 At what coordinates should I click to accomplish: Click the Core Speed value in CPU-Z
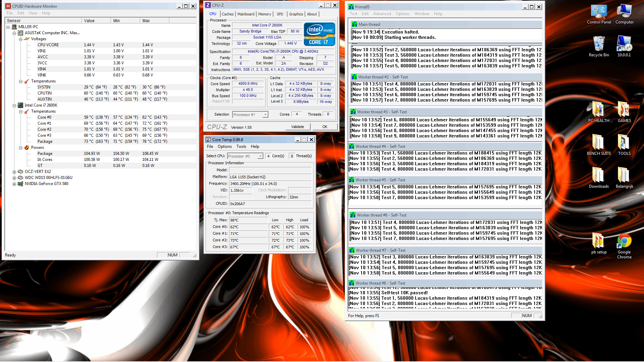248,84
